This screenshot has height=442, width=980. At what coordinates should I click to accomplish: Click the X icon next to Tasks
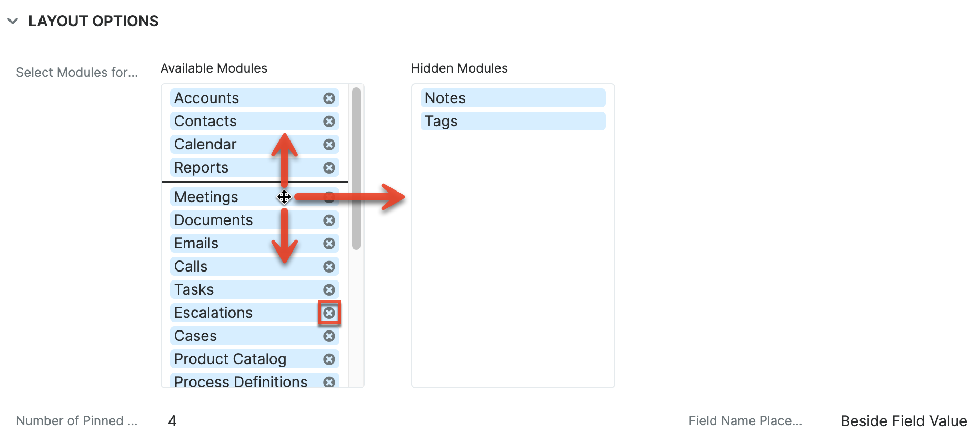tap(329, 290)
